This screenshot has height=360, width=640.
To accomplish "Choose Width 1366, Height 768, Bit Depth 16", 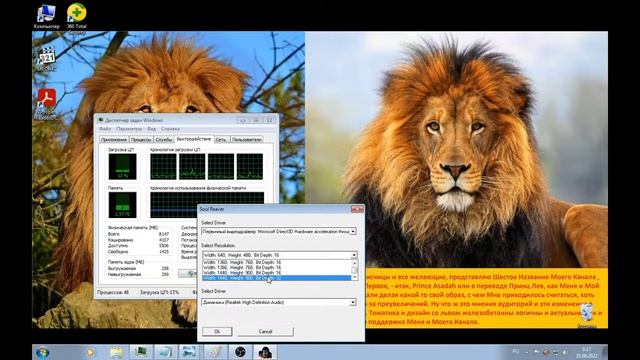I will (x=277, y=267).
